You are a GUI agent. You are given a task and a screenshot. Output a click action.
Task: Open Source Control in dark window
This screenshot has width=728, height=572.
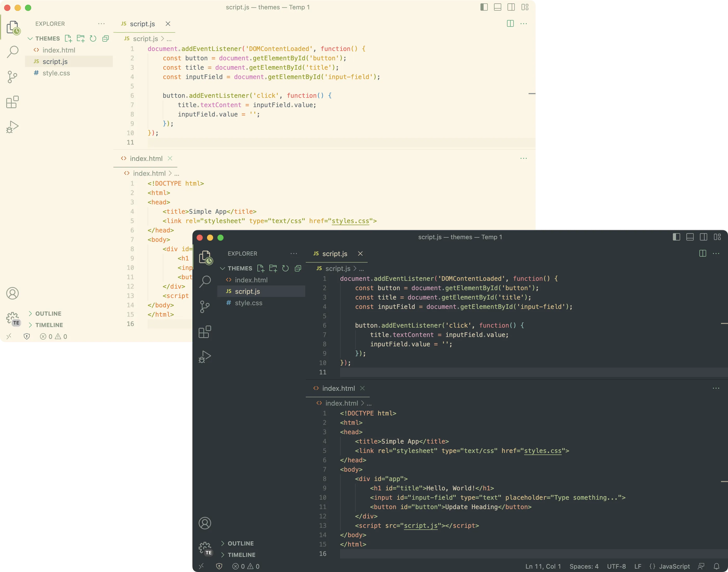[205, 307]
